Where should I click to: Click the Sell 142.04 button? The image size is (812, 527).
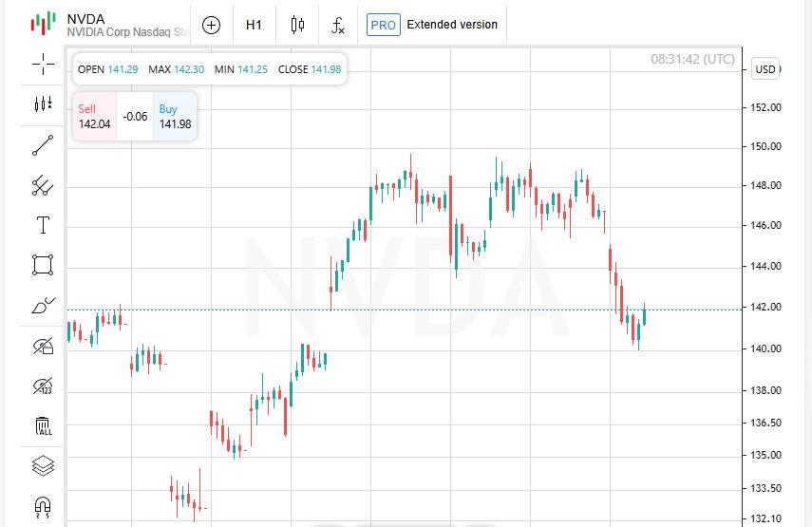tap(95, 117)
